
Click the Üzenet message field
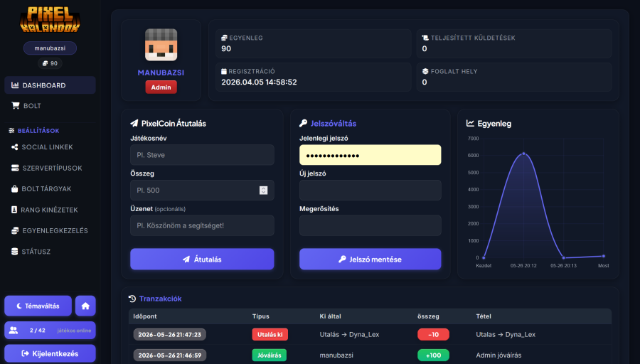point(202,225)
